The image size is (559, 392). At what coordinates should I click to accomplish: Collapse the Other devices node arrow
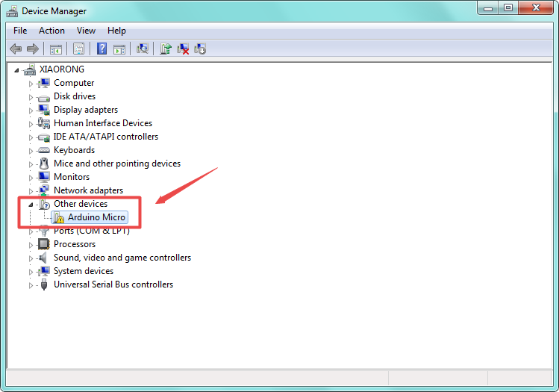[31, 205]
